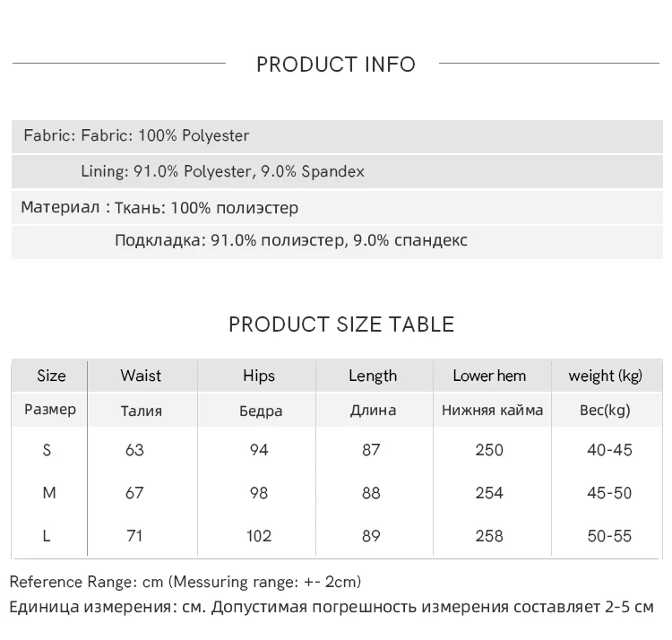Click the Материал: Ткань row
The width and height of the screenshot is (672, 640).
159,208
